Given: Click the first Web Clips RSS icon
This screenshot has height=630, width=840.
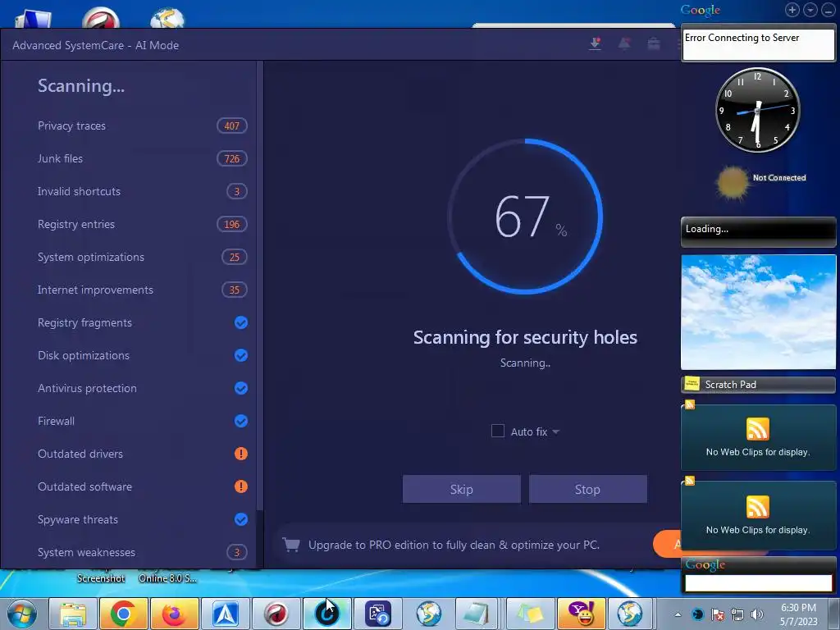Looking at the screenshot, I should (x=757, y=429).
